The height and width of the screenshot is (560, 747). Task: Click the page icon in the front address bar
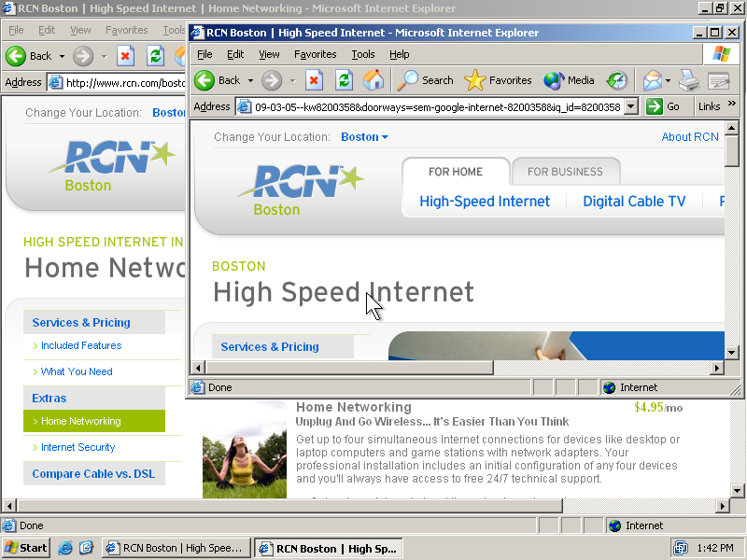point(244,106)
